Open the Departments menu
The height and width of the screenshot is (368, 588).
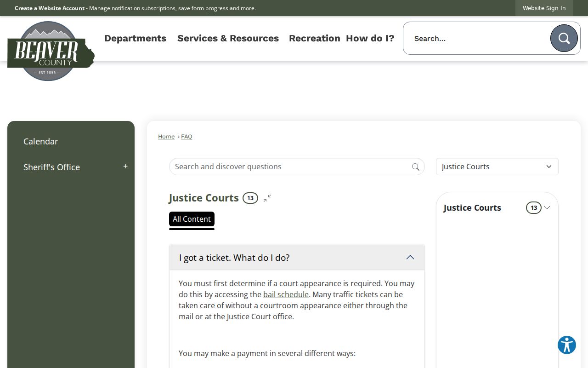pyautogui.click(x=135, y=38)
